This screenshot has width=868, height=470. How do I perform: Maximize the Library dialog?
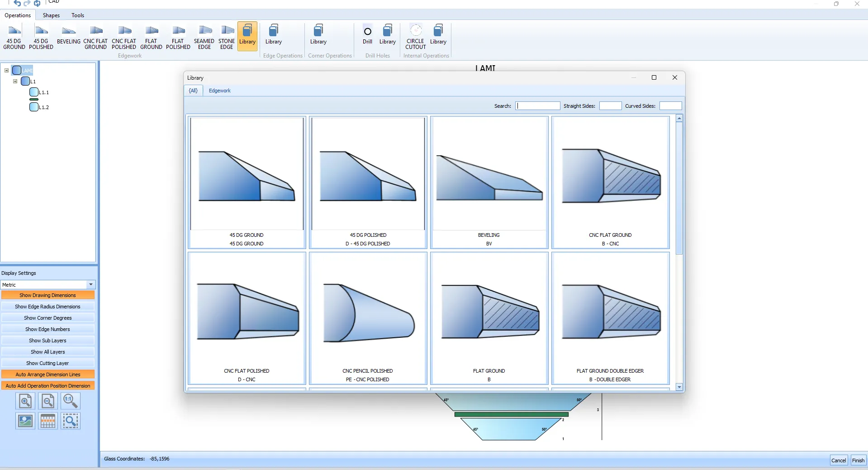click(654, 77)
